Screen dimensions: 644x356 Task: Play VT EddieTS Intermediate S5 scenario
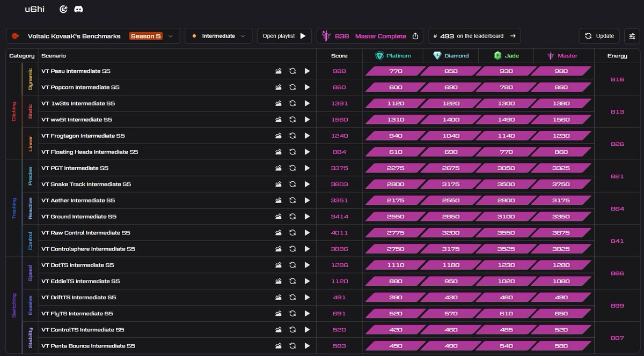pos(307,281)
